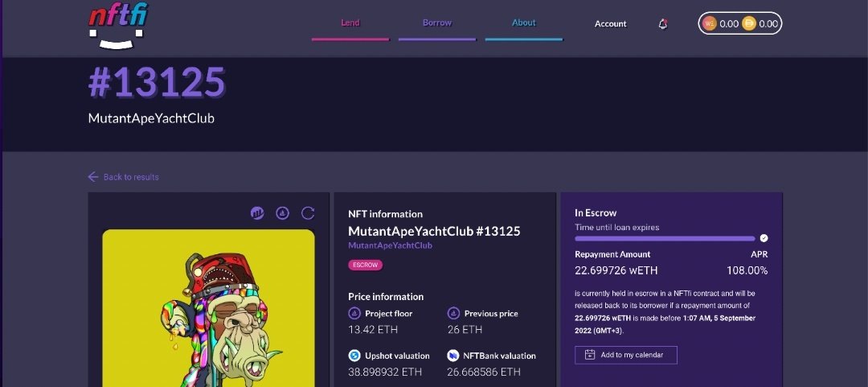Open the NFT analytics chart icon
The width and height of the screenshot is (868, 387).
coord(257,213)
